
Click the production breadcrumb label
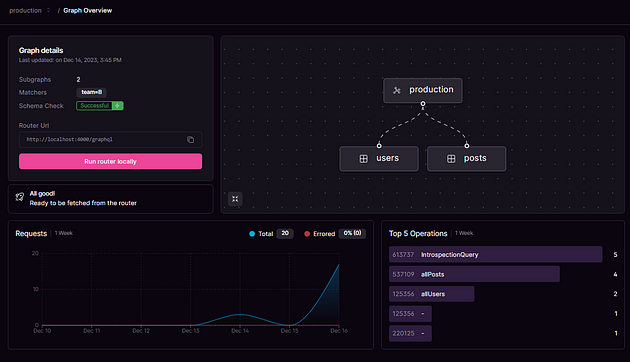click(x=25, y=10)
